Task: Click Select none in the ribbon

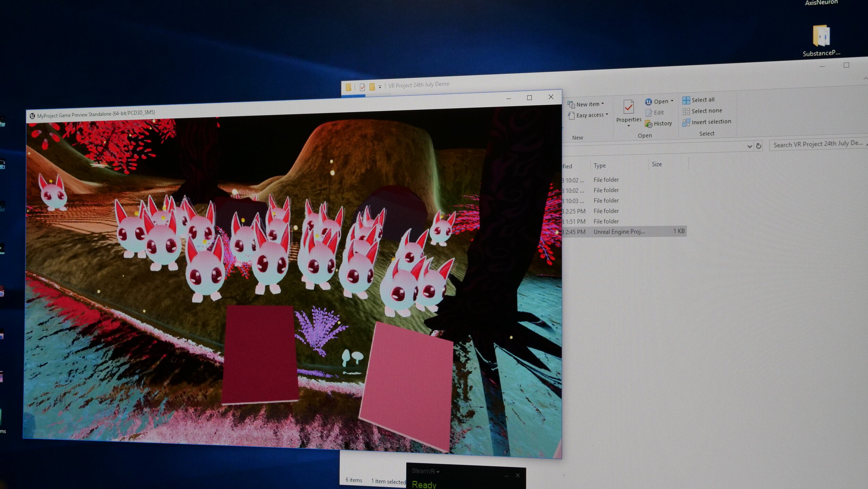Action: 702,111
